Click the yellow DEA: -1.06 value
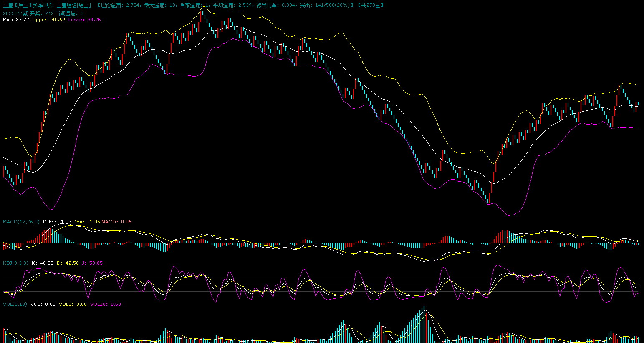Viewport: 644px width, 343px height. click(86, 222)
